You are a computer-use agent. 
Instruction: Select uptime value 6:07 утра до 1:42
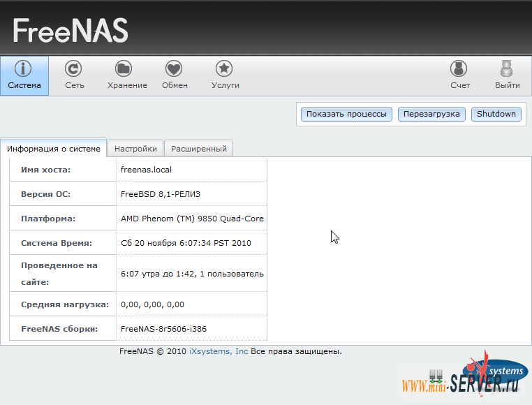pos(192,274)
